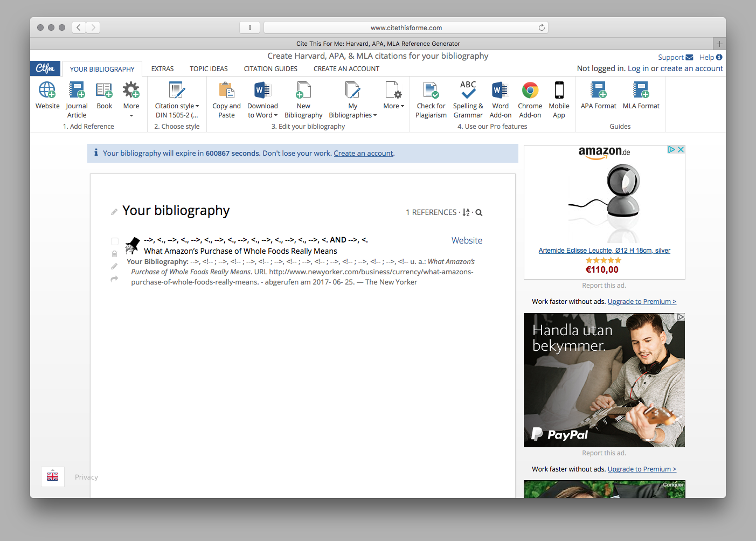This screenshot has height=541, width=756.
Task: Click the Support link
Action: pos(675,58)
